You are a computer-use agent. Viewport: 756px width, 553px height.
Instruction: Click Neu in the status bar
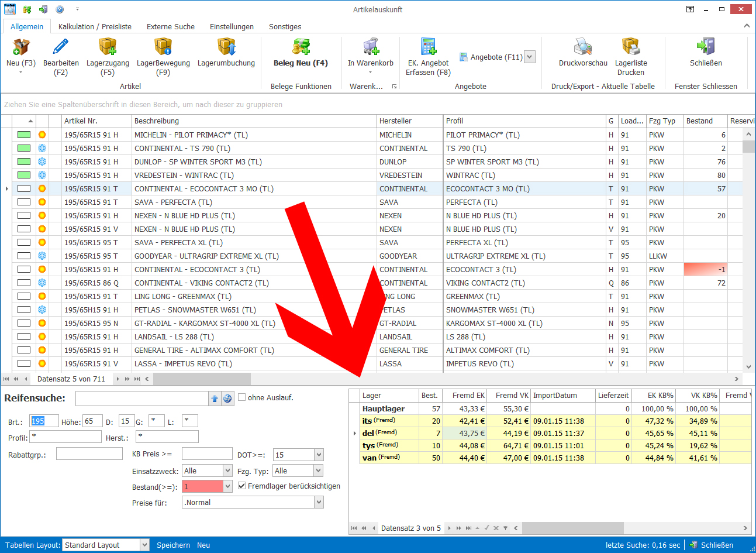pos(203,545)
